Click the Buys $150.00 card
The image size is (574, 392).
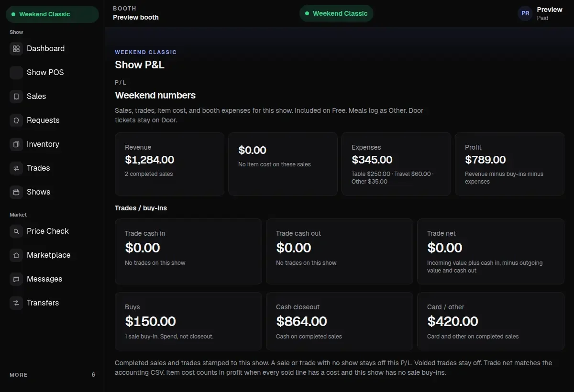point(188,321)
